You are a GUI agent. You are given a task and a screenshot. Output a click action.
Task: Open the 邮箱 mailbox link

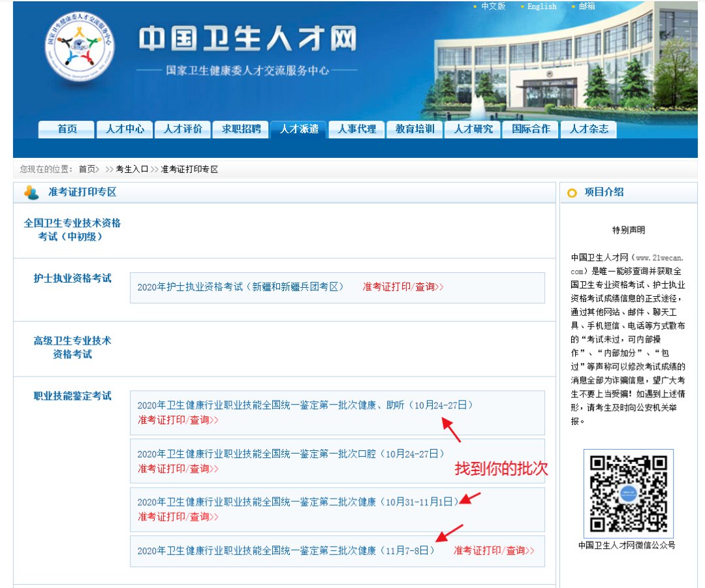[x=587, y=6]
